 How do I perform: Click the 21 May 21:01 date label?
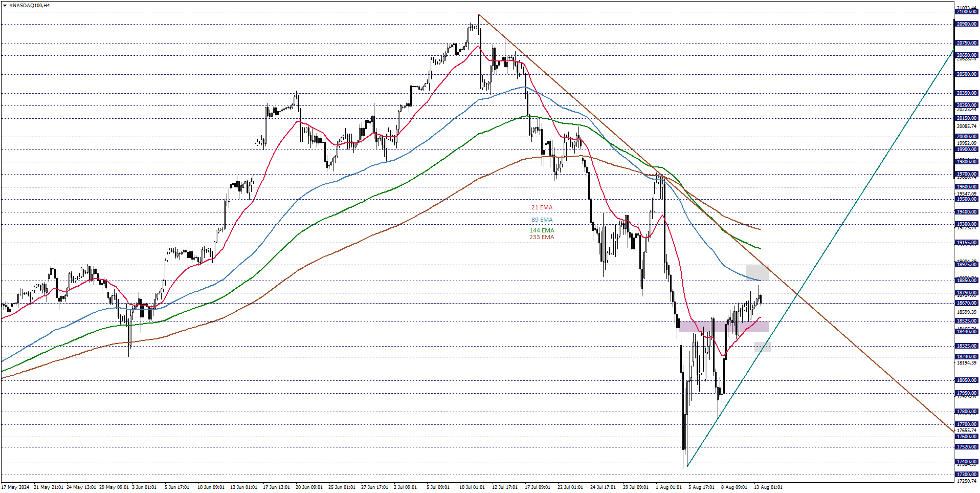click(49, 487)
